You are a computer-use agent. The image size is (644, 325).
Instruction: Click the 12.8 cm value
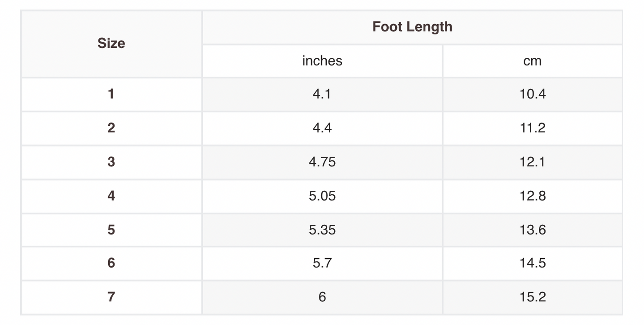533,196
